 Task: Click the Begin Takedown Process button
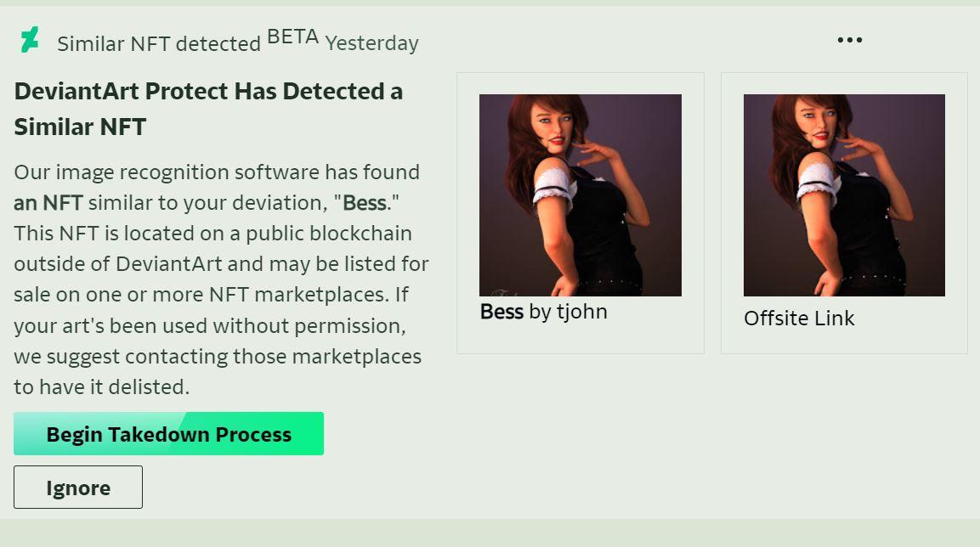coord(168,434)
